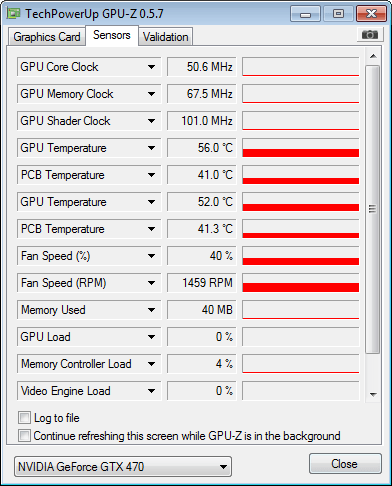Click the GPU-Z application icon in title bar
The height and width of the screenshot is (486, 392).
pos(14,14)
